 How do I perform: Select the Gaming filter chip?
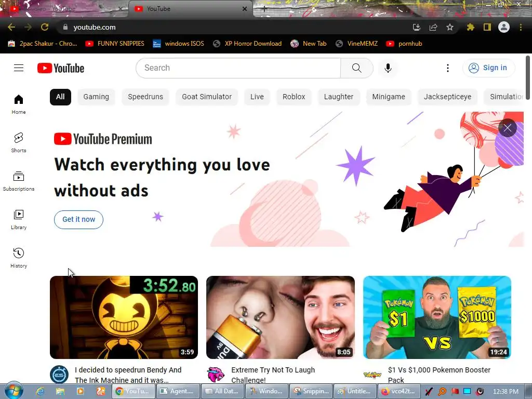pos(96,97)
